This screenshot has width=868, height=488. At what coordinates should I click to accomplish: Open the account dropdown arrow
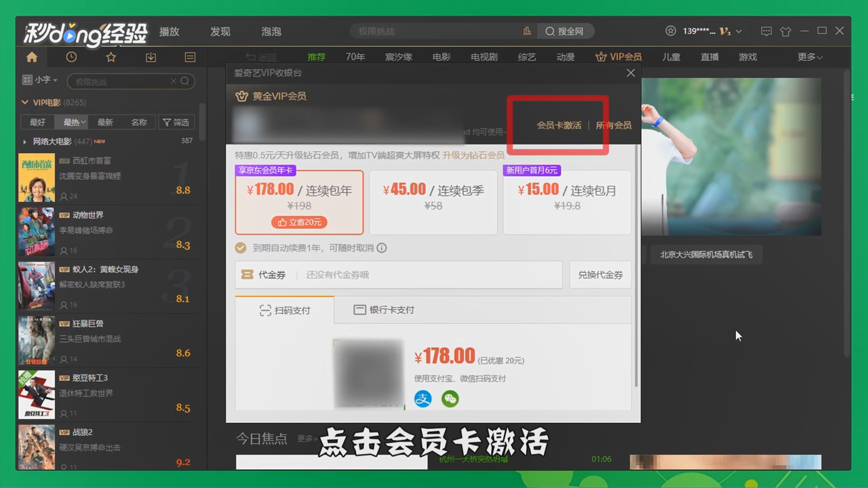coord(738,31)
